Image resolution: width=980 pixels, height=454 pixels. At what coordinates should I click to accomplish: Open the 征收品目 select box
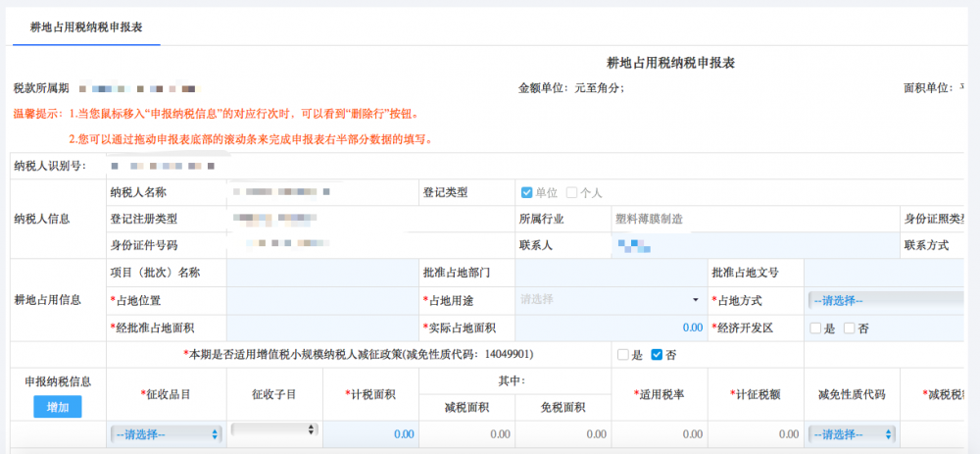point(167,434)
